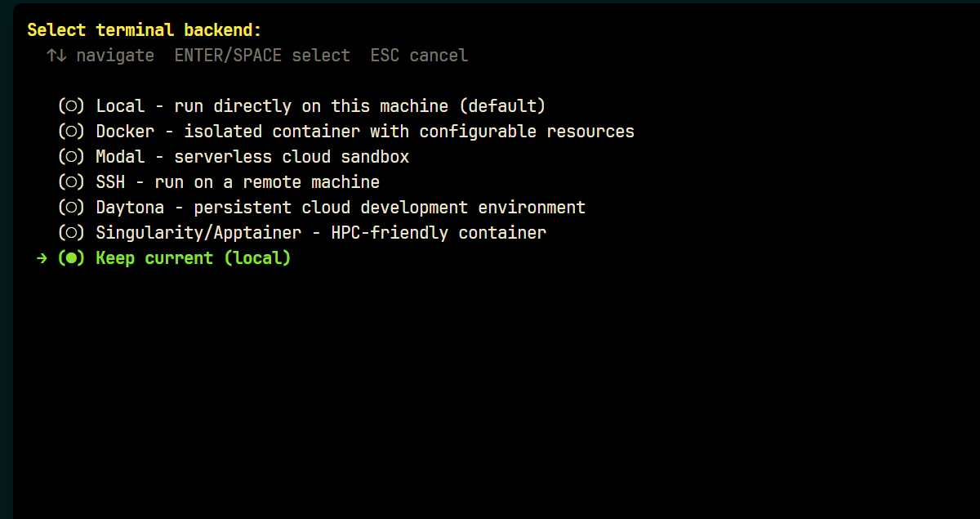Click the "Keep current (local)" text
This screenshot has width=980, height=519.
coord(194,258)
